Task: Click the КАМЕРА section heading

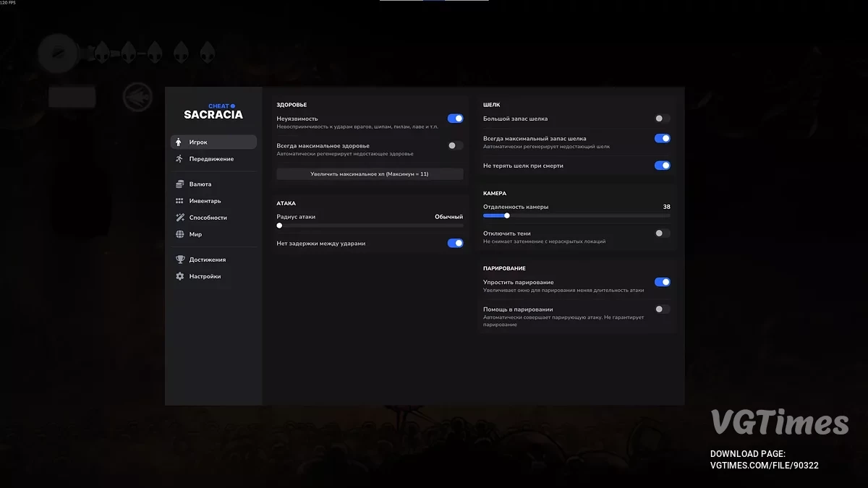Action: [x=495, y=194]
